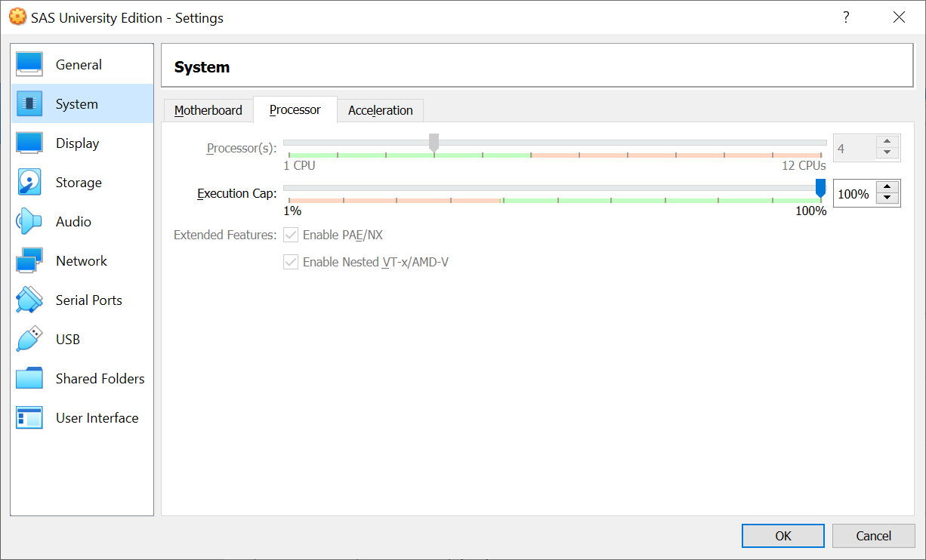This screenshot has width=926, height=560.
Task: Click the Cancel button
Action: point(874,536)
